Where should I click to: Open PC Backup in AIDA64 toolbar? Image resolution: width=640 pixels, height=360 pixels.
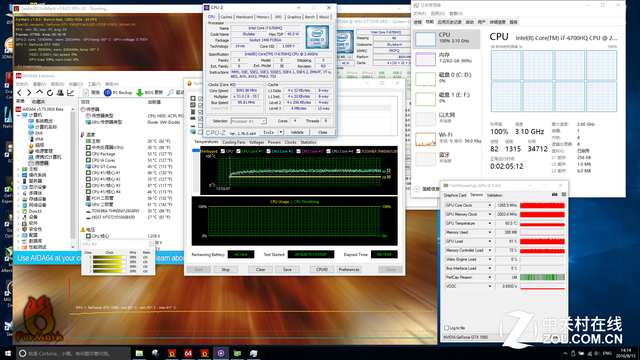tap(118, 93)
